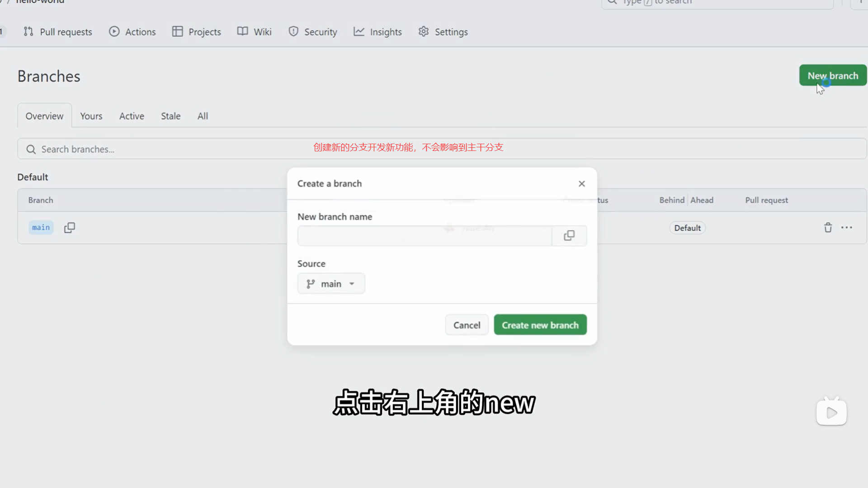868x488 pixels.
Task: Open the main branch link
Action: point(41,227)
